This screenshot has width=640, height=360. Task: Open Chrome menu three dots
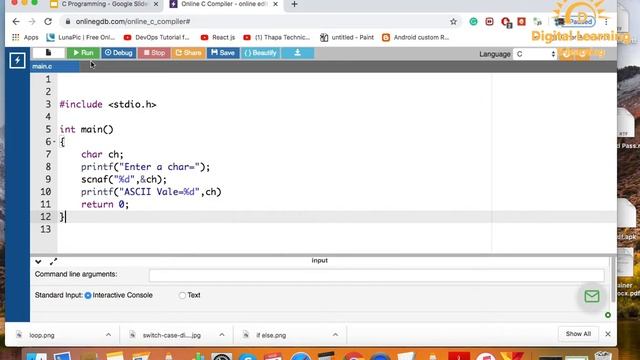(606, 22)
